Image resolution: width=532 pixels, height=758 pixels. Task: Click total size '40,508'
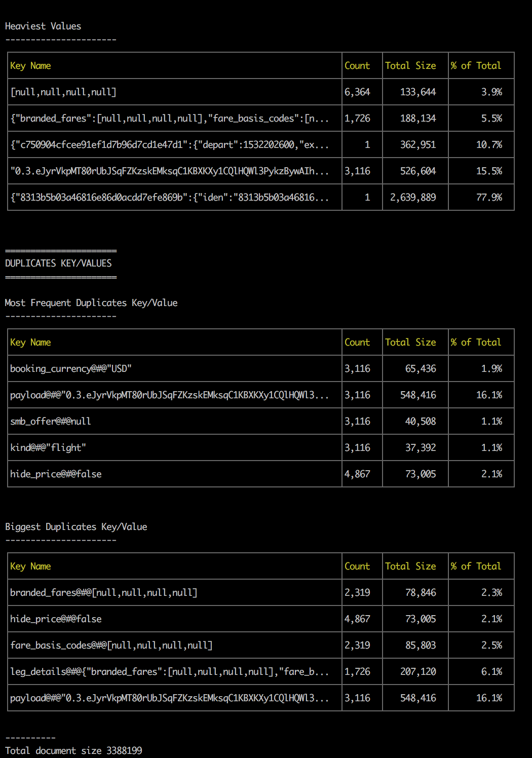pyautogui.click(x=421, y=422)
